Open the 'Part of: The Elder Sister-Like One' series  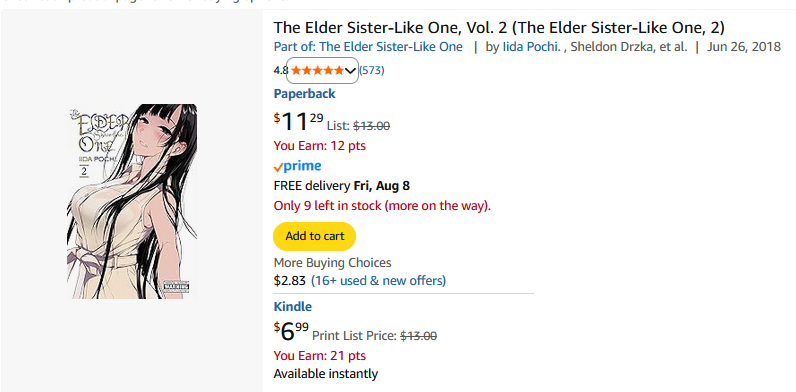[368, 47]
